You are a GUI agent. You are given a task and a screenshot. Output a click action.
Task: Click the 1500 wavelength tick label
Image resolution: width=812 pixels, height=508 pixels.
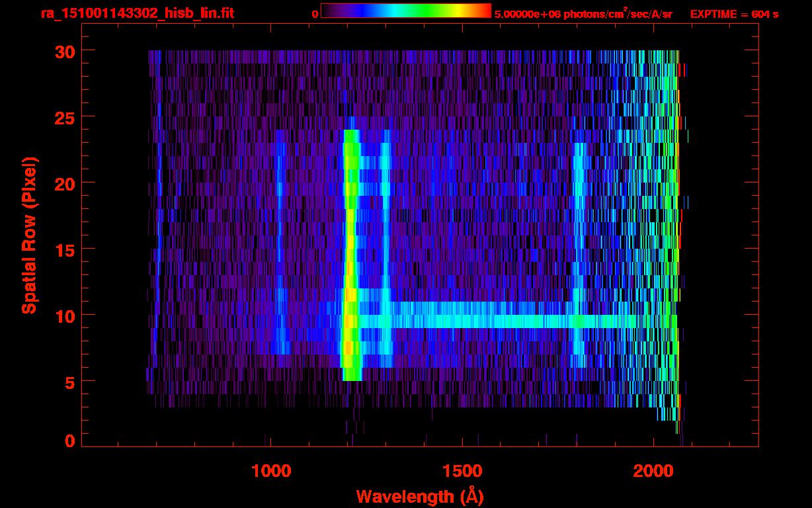462,470
